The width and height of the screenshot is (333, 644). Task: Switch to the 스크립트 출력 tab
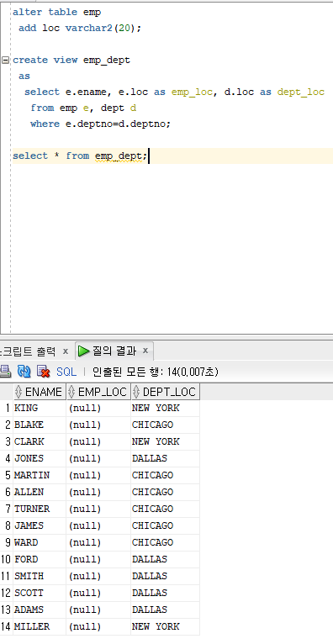coord(28,351)
